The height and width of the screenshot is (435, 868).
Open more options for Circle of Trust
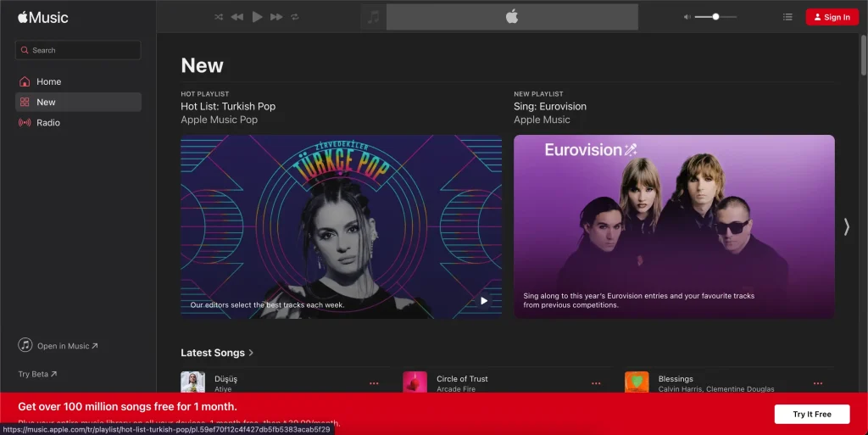[596, 383]
